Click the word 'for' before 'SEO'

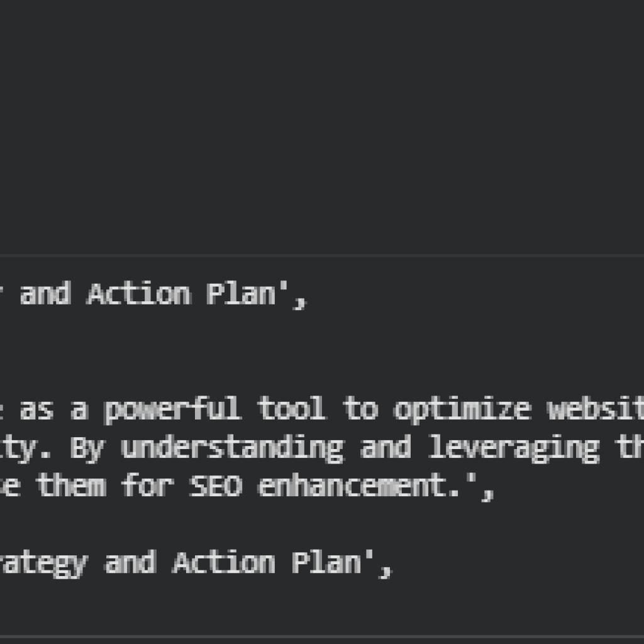(146, 486)
